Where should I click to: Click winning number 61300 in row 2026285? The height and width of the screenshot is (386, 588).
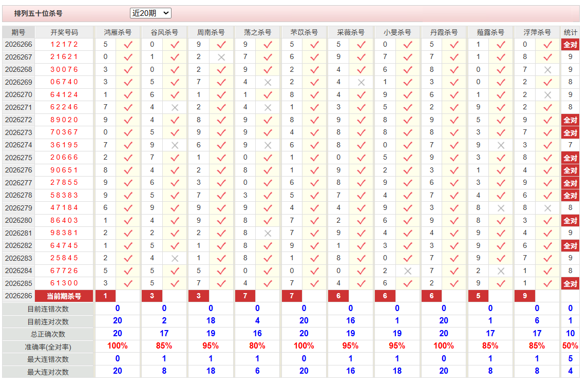64,283
